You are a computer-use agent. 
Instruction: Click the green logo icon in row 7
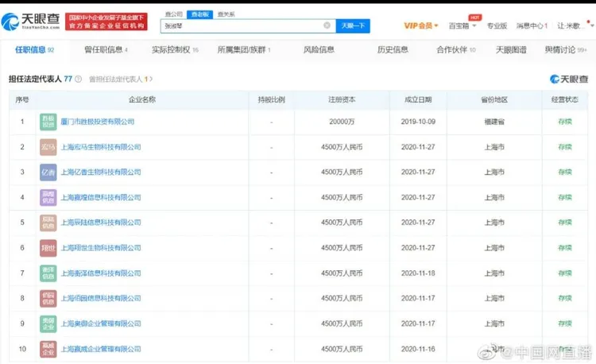[48, 273]
